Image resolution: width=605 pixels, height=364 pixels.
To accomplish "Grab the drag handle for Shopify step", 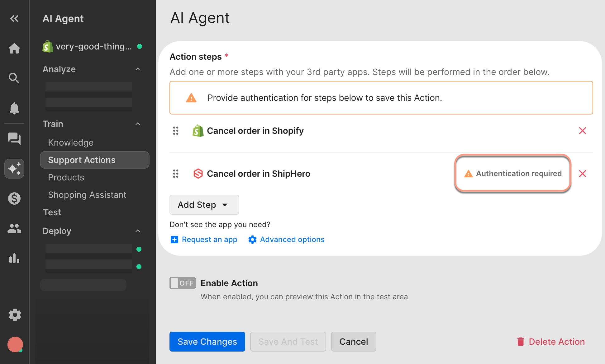I will 176,131.
